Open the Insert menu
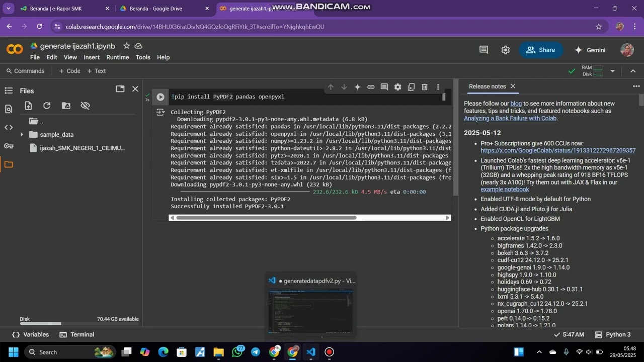644x362 pixels. (92, 57)
